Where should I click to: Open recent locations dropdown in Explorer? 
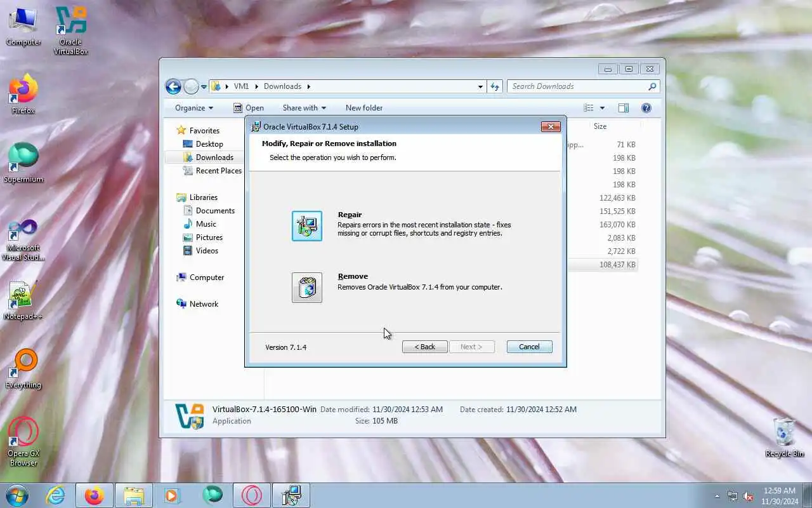pyautogui.click(x=204, y=86)
